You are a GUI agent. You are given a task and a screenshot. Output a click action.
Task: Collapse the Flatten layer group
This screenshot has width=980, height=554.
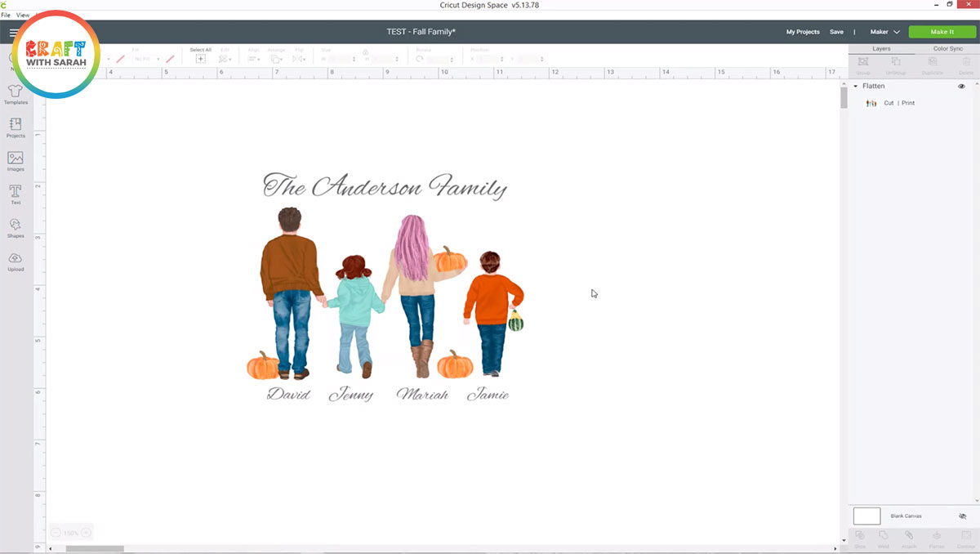(856, 86)
